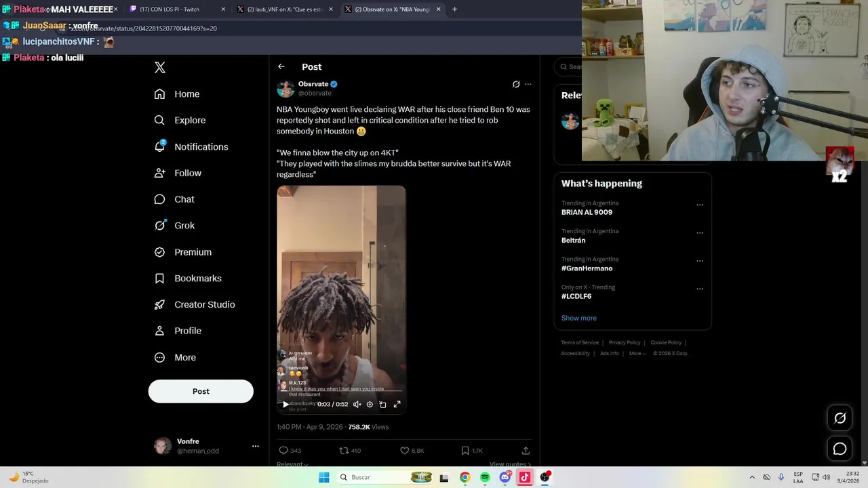Click the taskbar Buscar search box

click(x=384, y=477)
